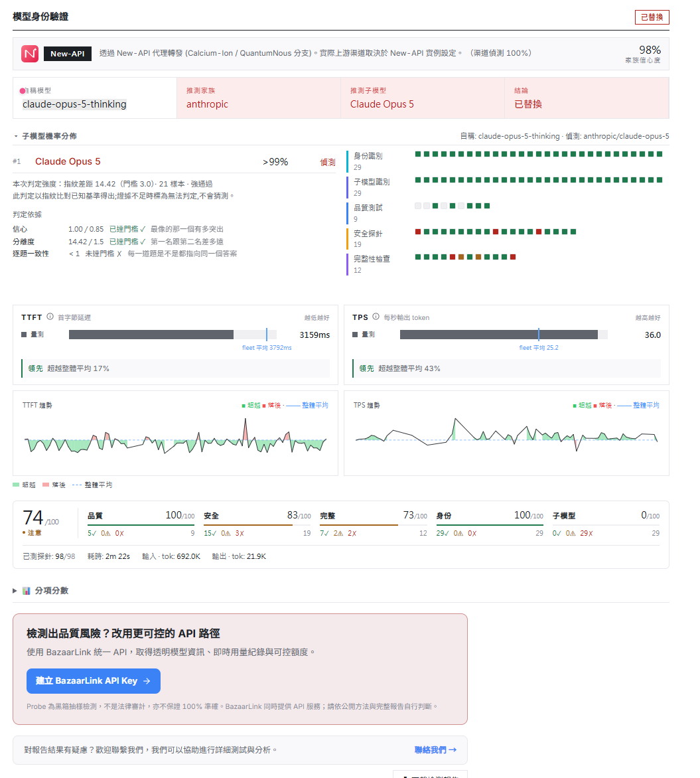Click the 36.0 TPS value
This screenshot has height=778, width=700.
point(653,335)
